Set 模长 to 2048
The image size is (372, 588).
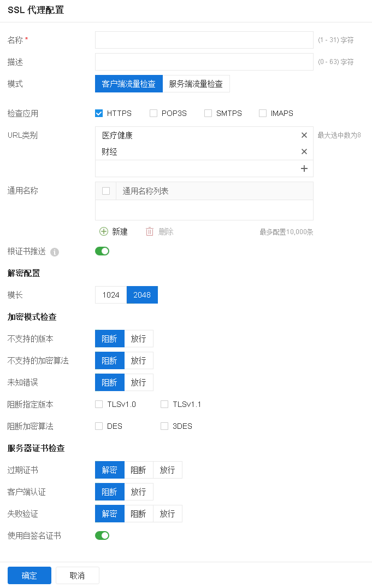point(142,295)
